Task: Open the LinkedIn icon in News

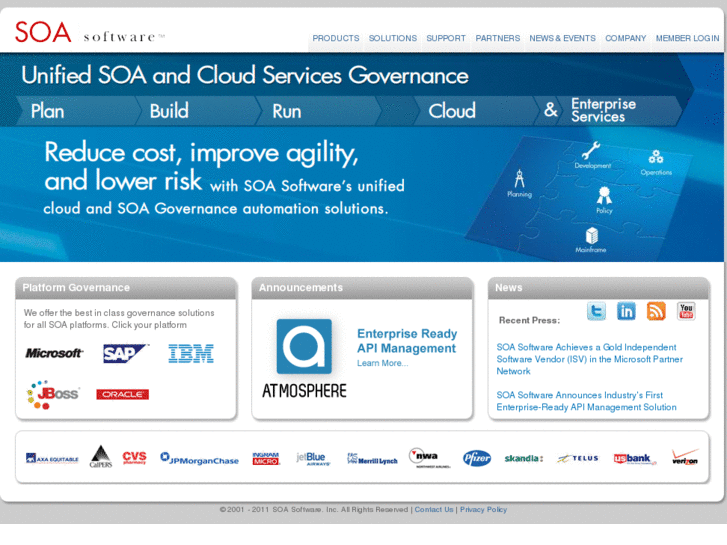Action: (626, 311)
